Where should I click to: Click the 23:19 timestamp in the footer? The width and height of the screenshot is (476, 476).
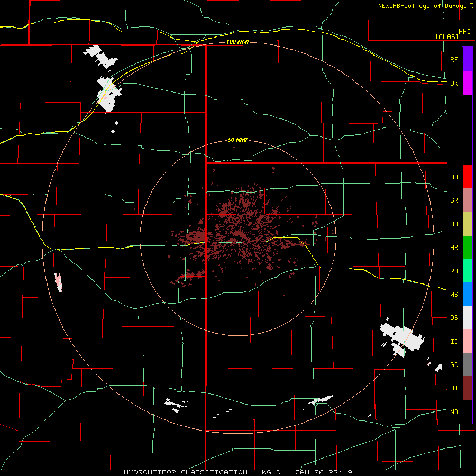coord(341,472)
